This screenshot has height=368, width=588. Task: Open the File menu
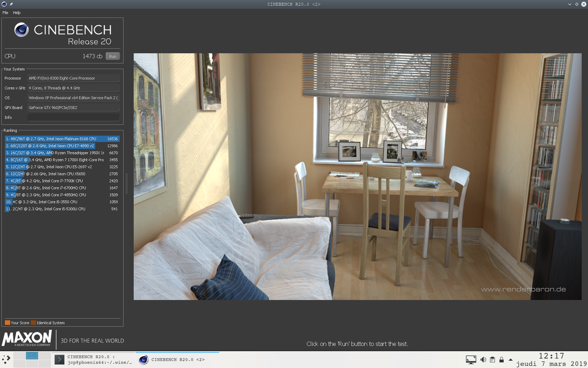(x=5, y=12)
